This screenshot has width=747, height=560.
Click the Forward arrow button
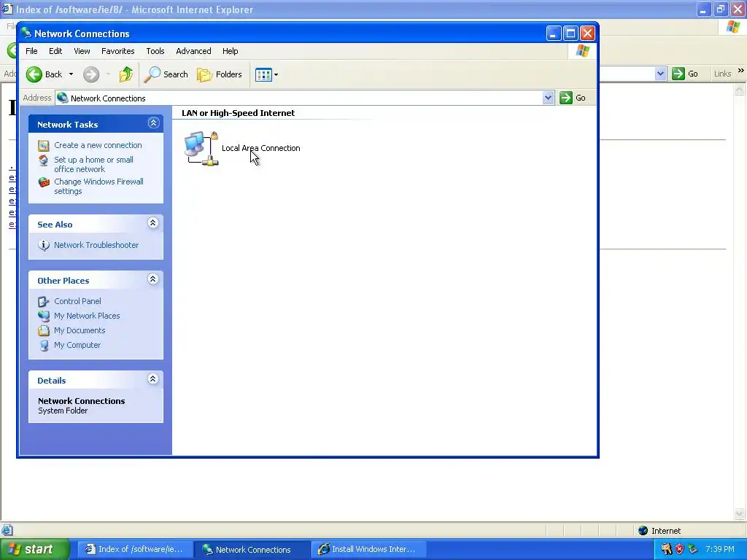coord(91,74)
